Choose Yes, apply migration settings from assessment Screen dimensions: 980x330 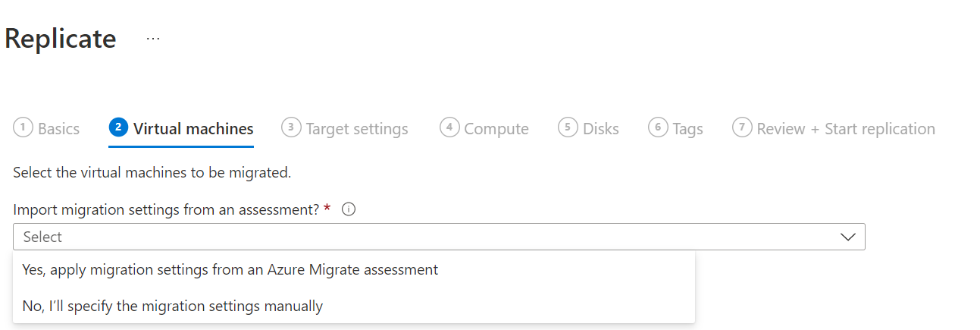230,269
